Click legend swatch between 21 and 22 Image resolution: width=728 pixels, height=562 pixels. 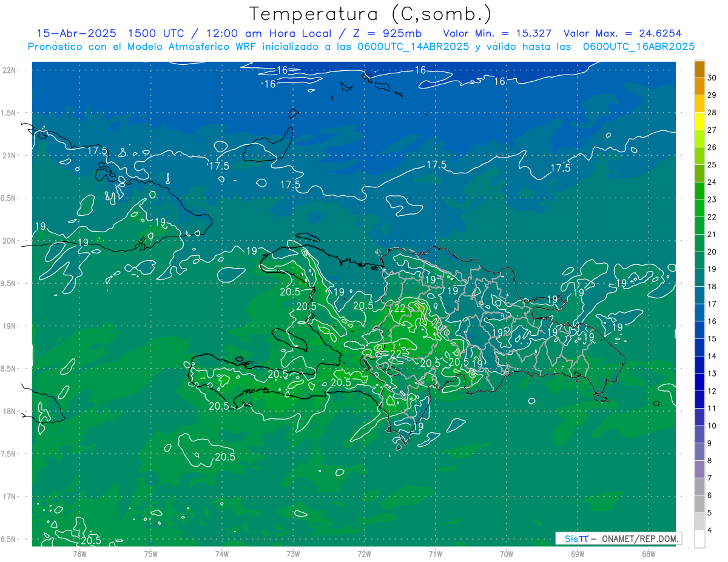699,226
